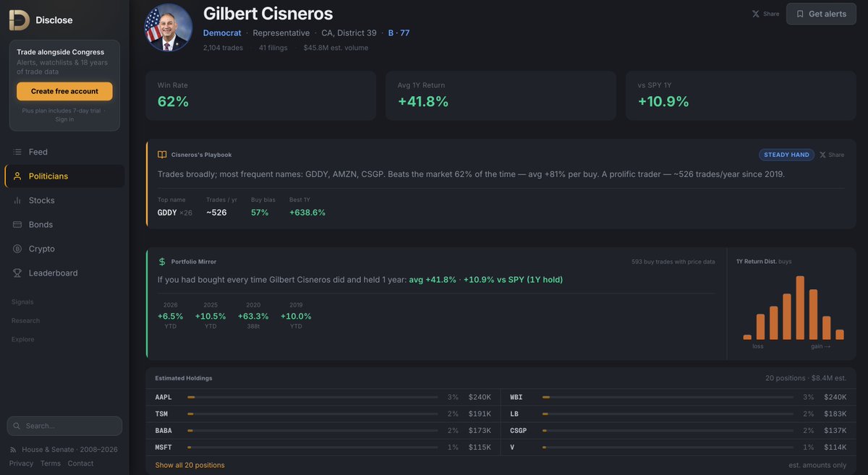Click the BABA holdings ticker
868x475 pixels.
click(x=163, y=431)
